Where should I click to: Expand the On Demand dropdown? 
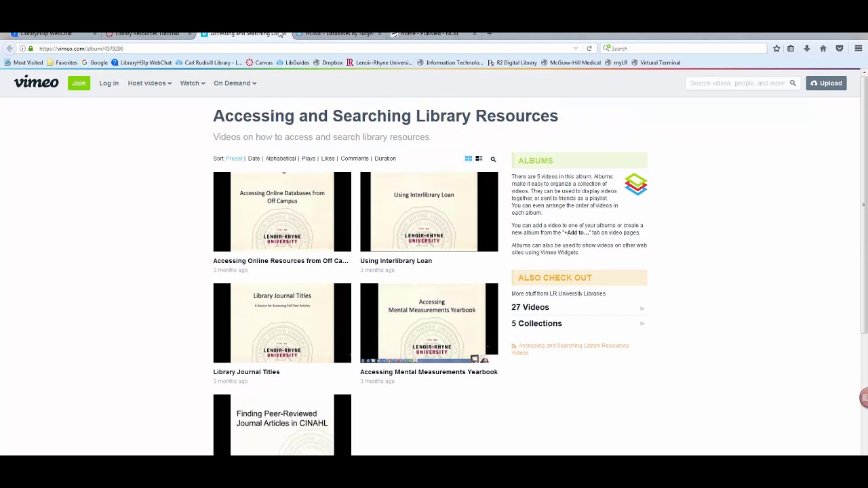[235, 83]
